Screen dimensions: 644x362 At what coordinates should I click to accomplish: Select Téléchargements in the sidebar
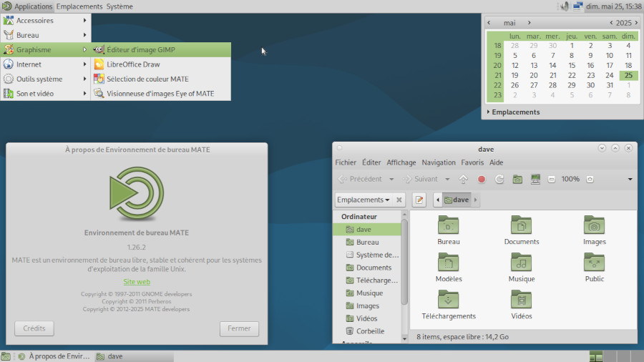pyautogui.click(x=367, y=280)
